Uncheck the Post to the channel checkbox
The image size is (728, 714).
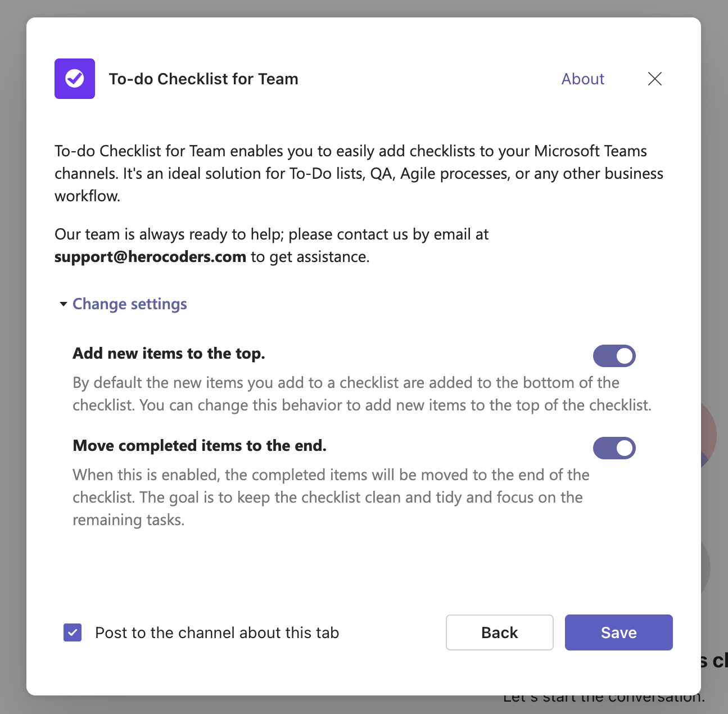coord(73,632)
